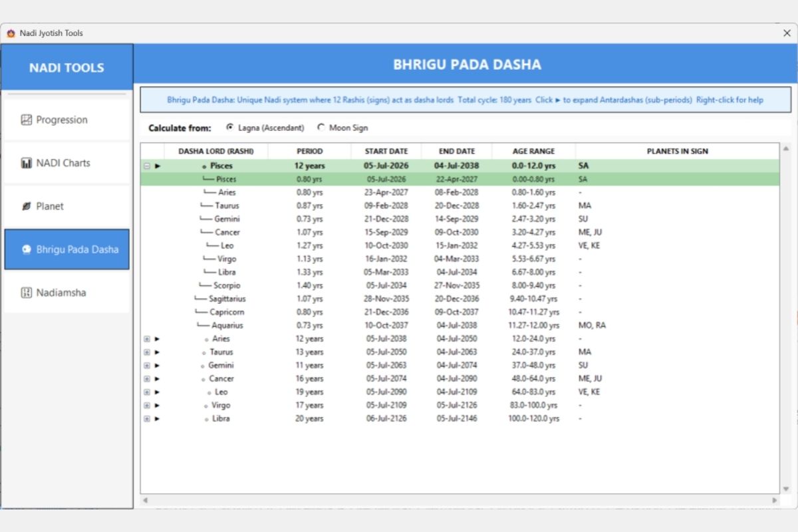This screenshot has height=532, width=798.
Task: Click the START DATE column header
Action: (x=386, y=151)
